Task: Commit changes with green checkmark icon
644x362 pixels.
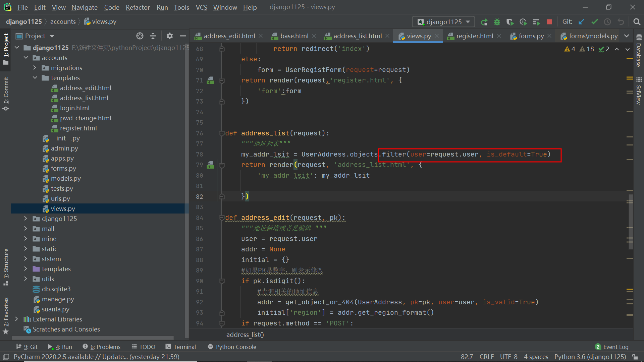Action: 594,22
